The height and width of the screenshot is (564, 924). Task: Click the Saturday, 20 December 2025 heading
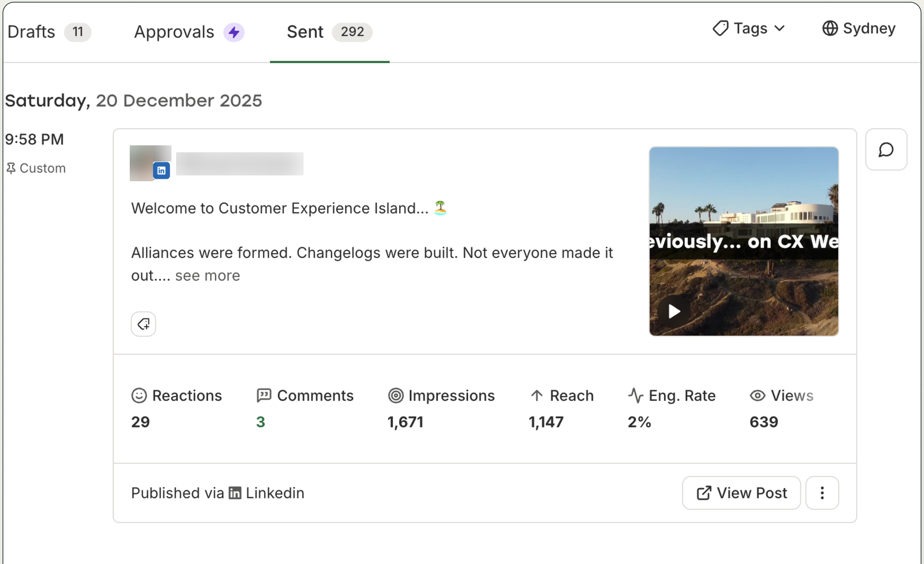[x=133, y=101]
